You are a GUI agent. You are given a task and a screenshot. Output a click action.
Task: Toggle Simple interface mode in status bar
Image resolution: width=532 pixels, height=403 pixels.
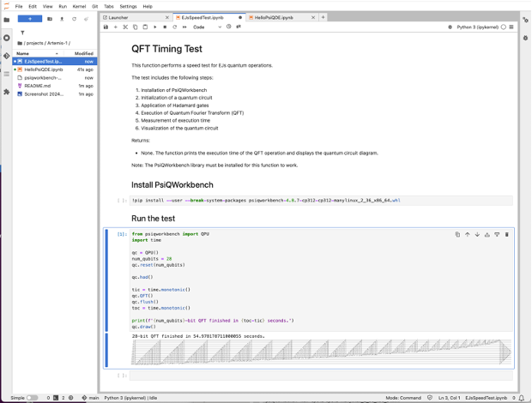click(33, 398)
